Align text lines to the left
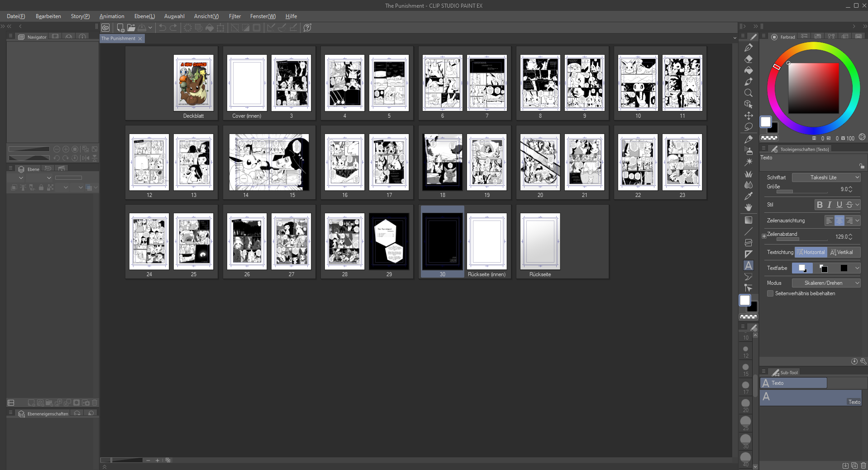The image size is (868, 470). [x=829, y=221]
